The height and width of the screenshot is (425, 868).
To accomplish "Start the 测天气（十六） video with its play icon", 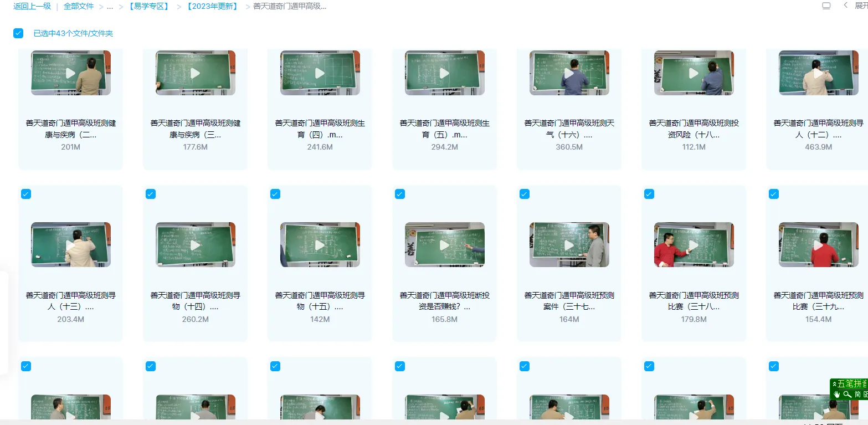I will 569,73.
